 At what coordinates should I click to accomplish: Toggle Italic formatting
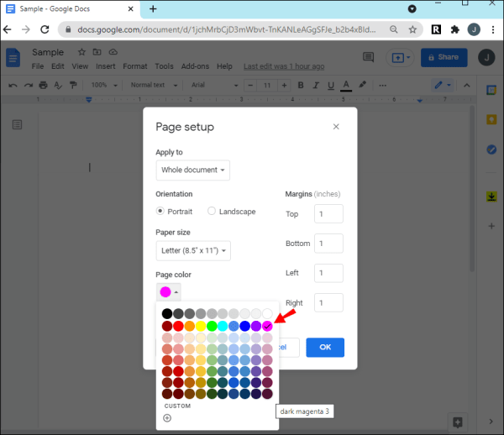[316, 85]
